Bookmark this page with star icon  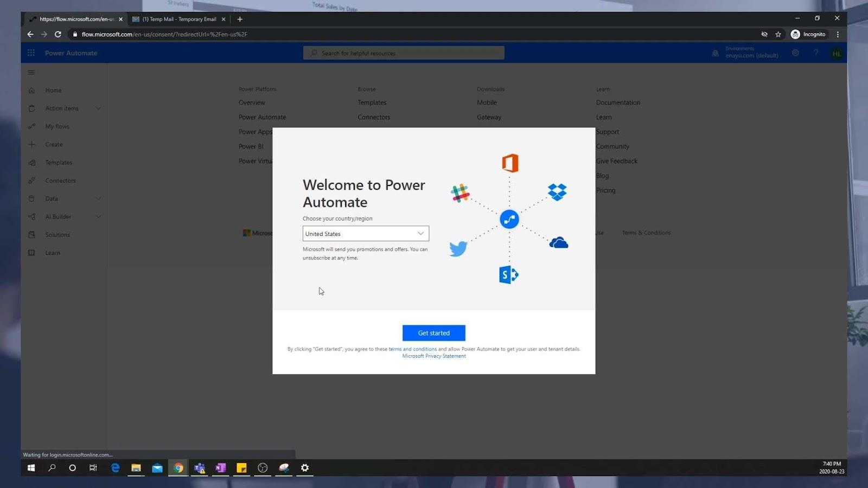[x=778, y=34]
